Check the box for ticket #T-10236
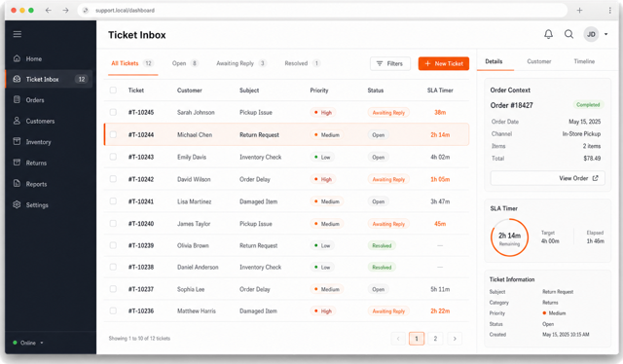The image size is (623, 364). pyautogui.click(x=113, y=311)
